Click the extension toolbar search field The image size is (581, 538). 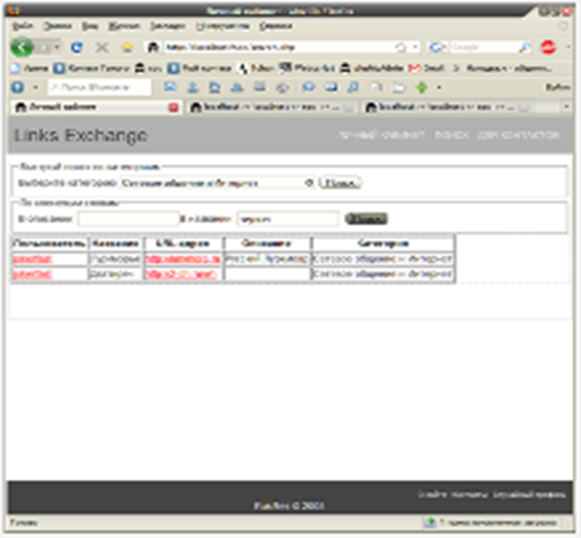click(99, 87)
